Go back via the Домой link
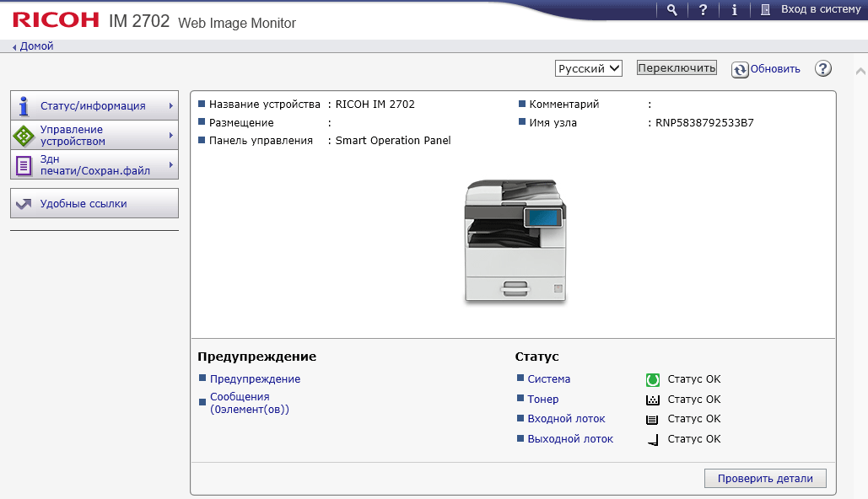 36,46
